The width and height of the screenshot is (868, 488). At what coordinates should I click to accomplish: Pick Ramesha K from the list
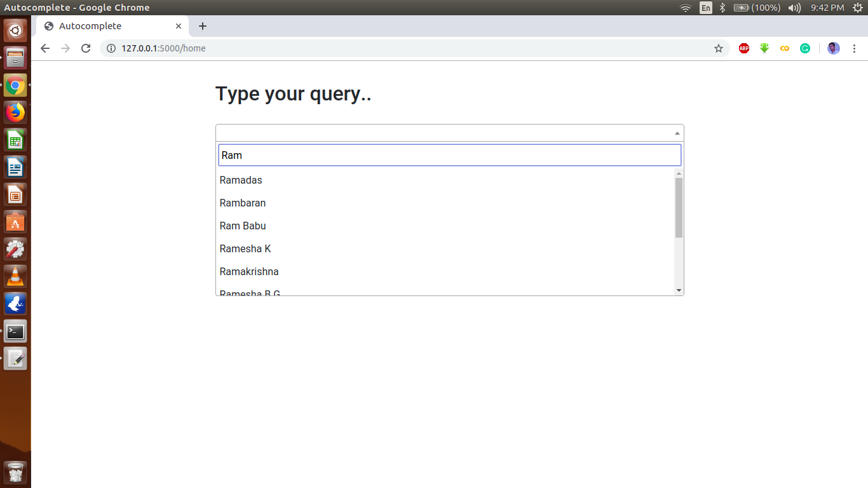(445, 248)
